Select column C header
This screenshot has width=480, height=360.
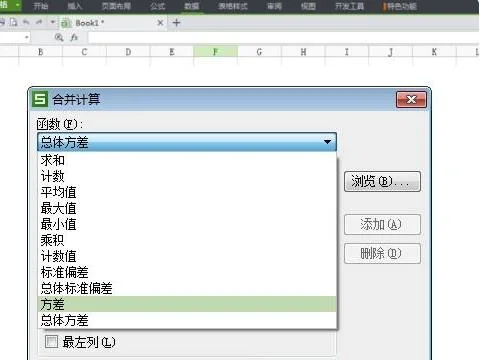84,52
